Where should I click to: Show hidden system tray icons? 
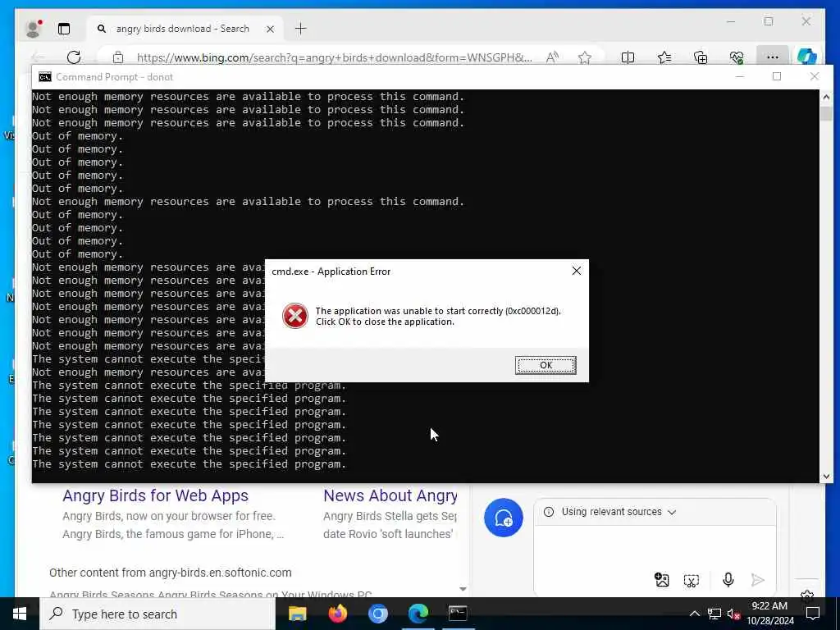tap(694, 614)
